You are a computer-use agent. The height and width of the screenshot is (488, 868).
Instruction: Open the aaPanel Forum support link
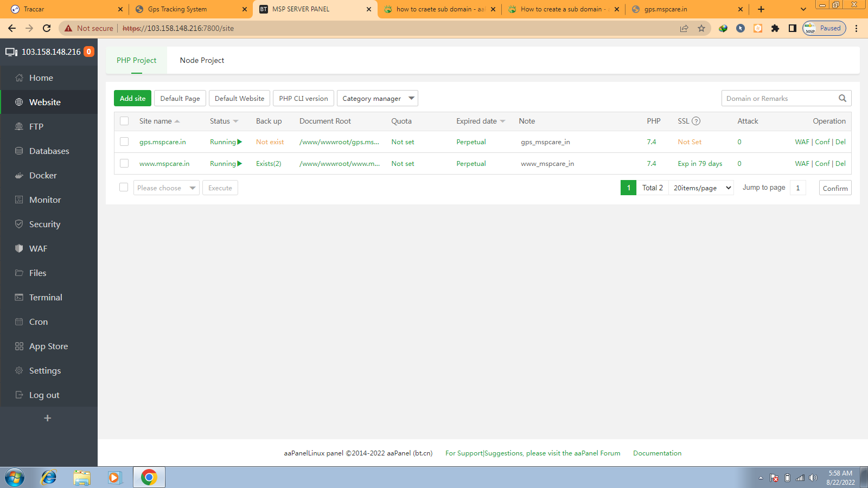tap(533, 453)
